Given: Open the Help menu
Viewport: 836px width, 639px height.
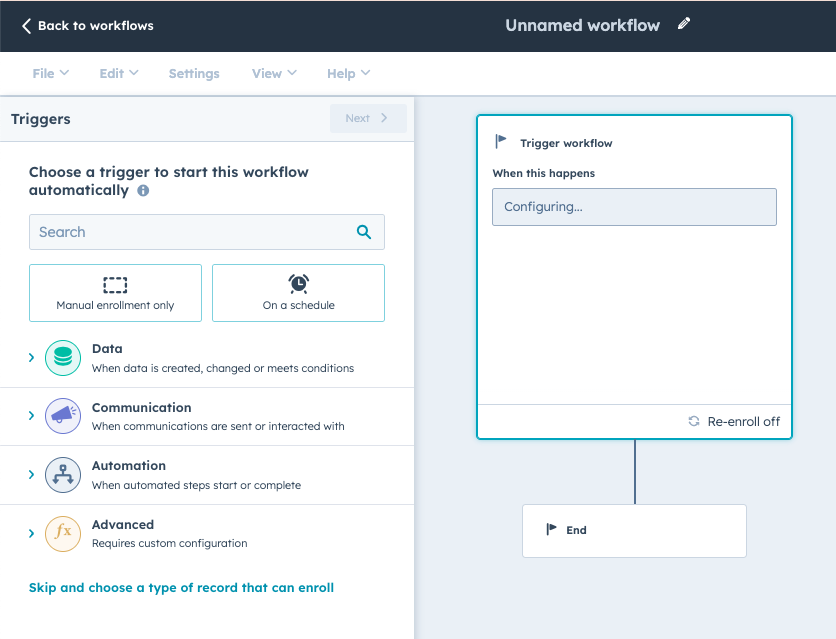Looking at the screenshot, I should tap(347, 72).
